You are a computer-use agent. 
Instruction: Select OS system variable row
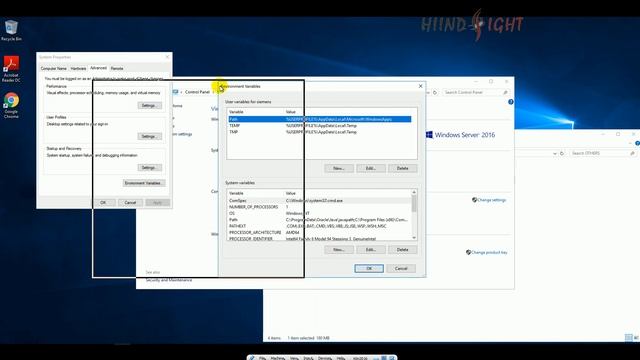[x=320, y=213]
